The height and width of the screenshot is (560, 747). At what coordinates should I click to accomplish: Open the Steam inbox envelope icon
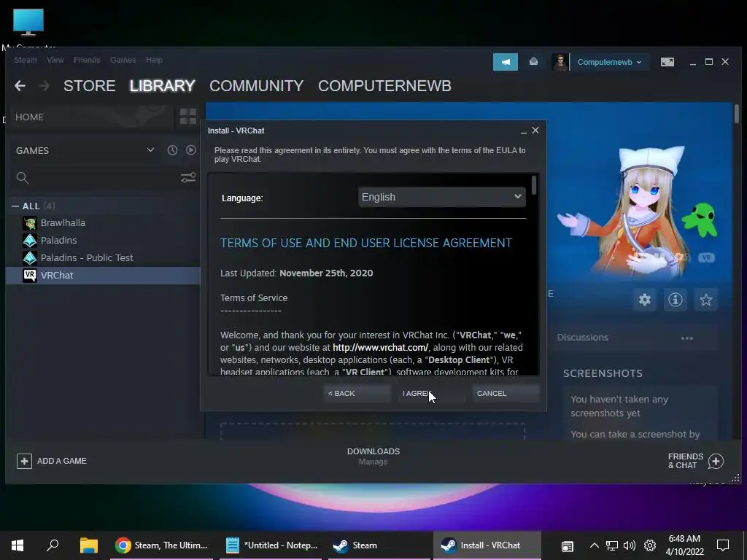coord(533,61)
